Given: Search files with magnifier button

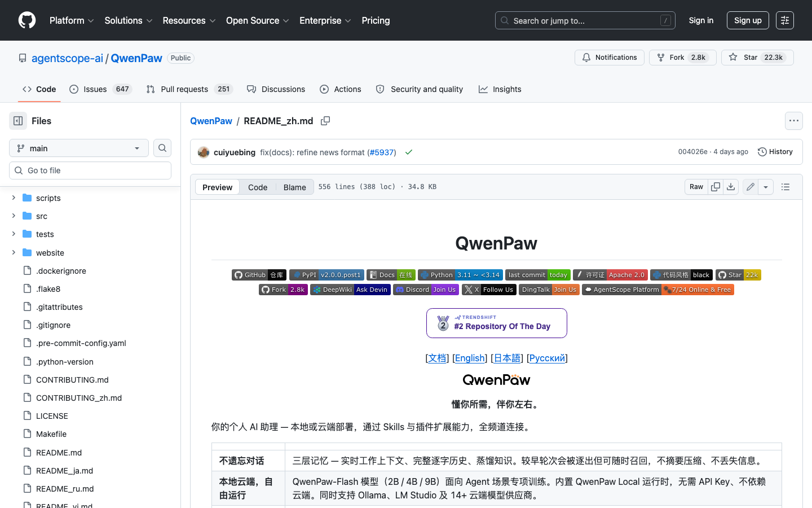Looking at the screenshot, I should tap(162, 148).
